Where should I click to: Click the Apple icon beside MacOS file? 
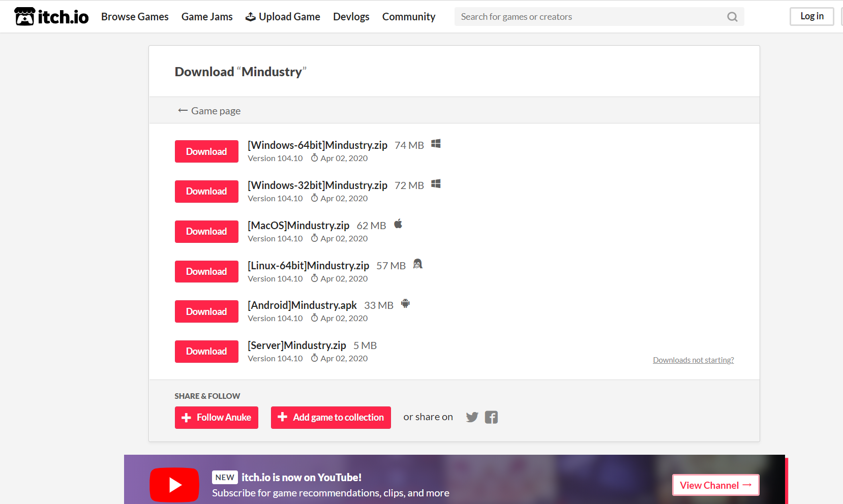point(398,224)
